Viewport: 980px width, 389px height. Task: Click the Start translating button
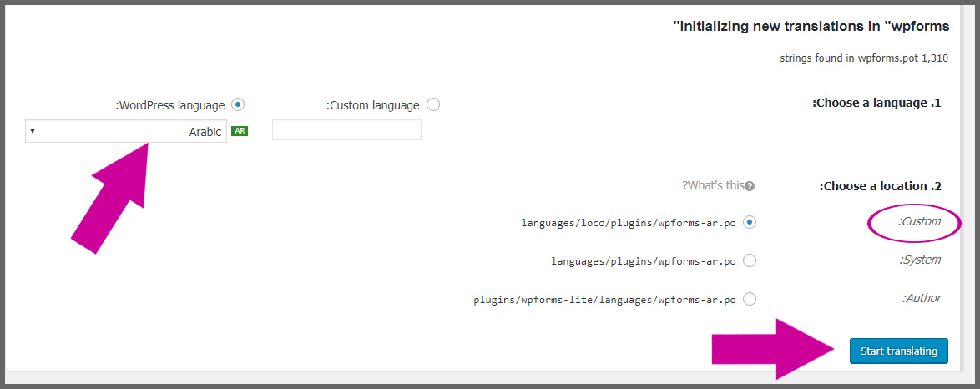[899, 351]
